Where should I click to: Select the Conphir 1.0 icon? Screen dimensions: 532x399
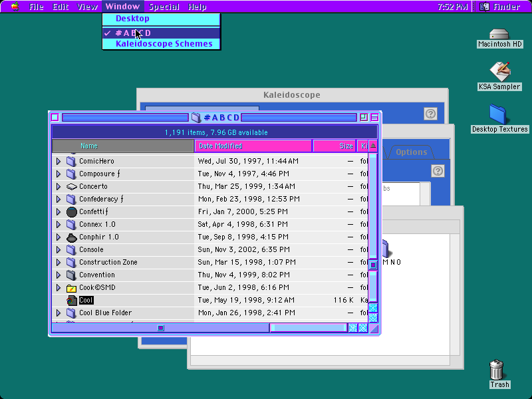72,237
